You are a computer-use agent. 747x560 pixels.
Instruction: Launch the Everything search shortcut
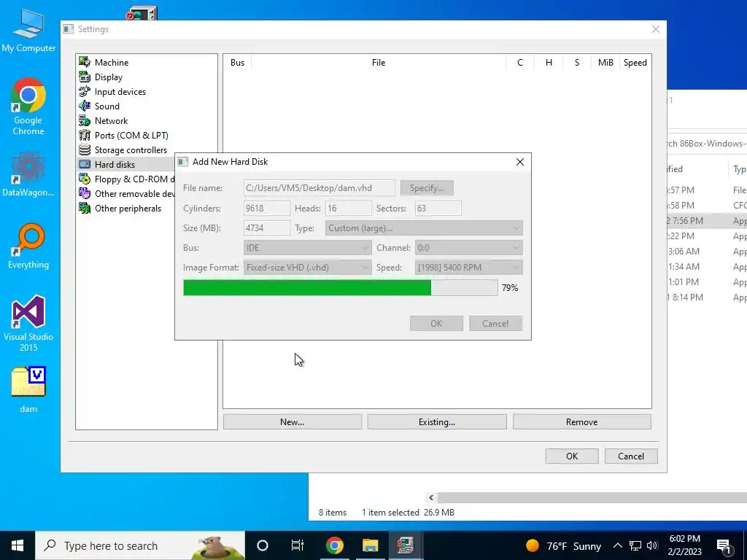(x=28, y=246)
